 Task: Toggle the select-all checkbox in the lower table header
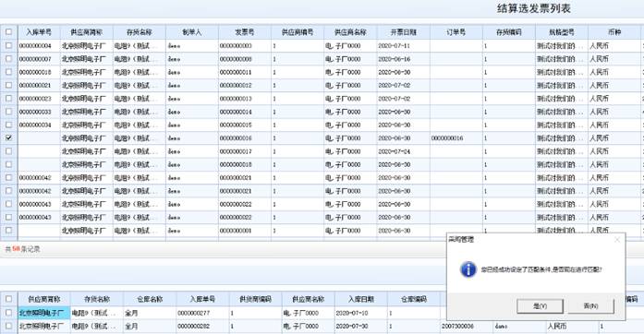tap(8, 299)
